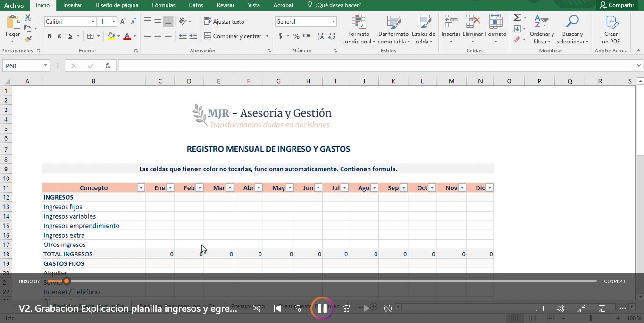Decrease indent in Alineación group
The width and height of the screenshot is (644, 323).
click(x=183, y=36)
